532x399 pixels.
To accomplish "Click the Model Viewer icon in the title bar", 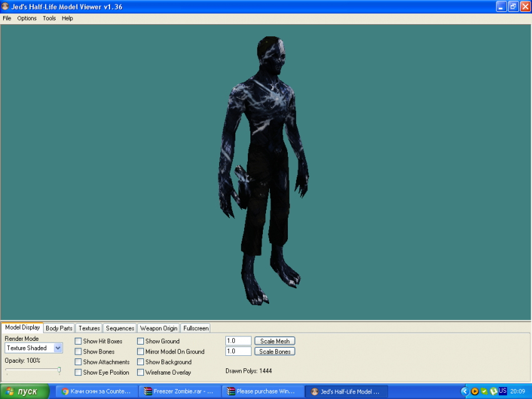I will pyautogui.click(x=6, y=6).
